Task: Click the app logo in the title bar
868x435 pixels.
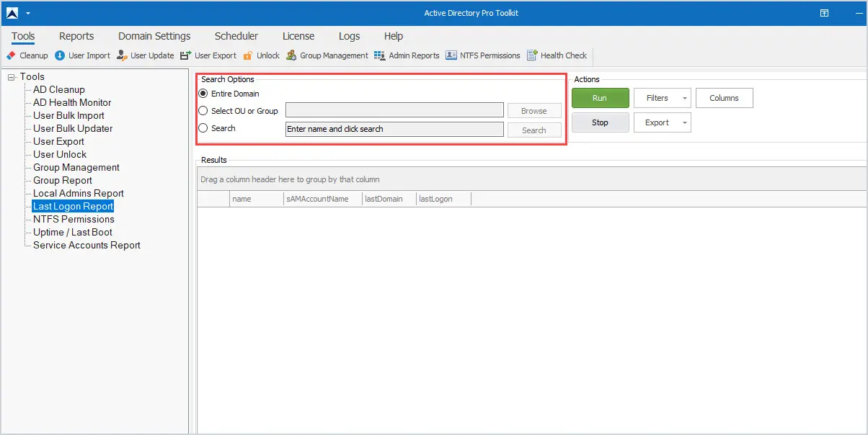Action: pos(12,13)
